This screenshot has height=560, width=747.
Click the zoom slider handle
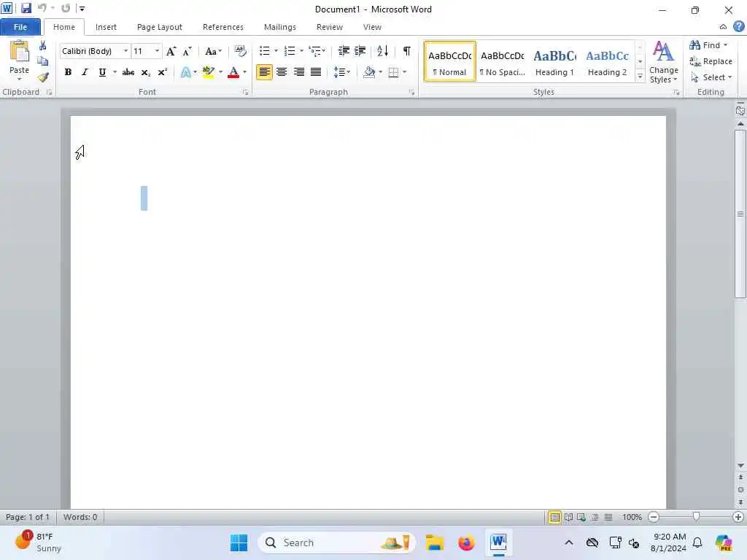[696, 517]
